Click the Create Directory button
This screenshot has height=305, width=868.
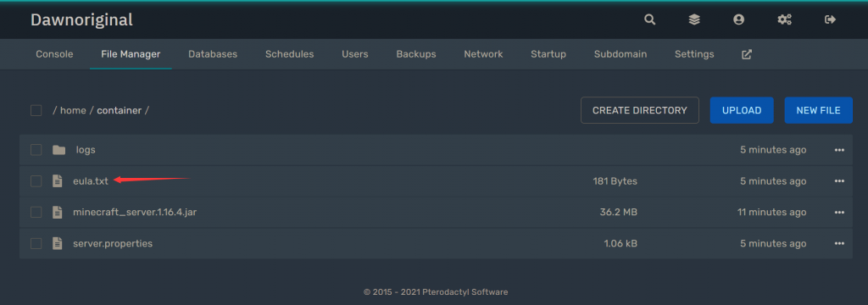click(640, 110)
